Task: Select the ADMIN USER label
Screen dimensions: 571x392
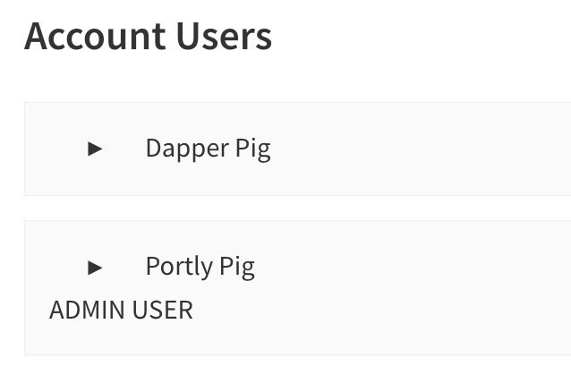Action: pyautogui.click(x=121, y=311)
